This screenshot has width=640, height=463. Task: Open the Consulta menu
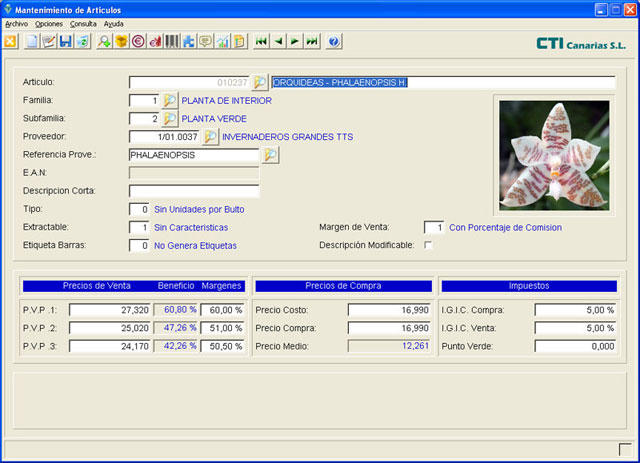[83, 23]
